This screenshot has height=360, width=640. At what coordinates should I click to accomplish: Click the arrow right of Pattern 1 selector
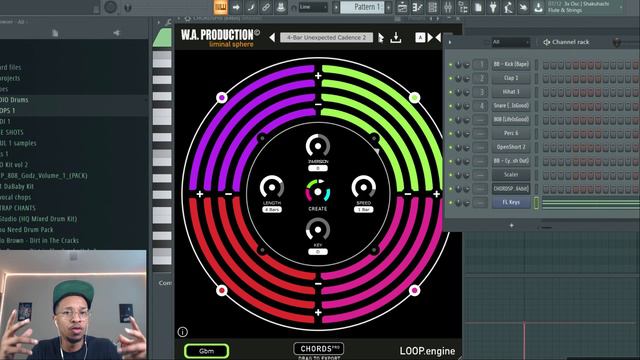tap(389, 7)
